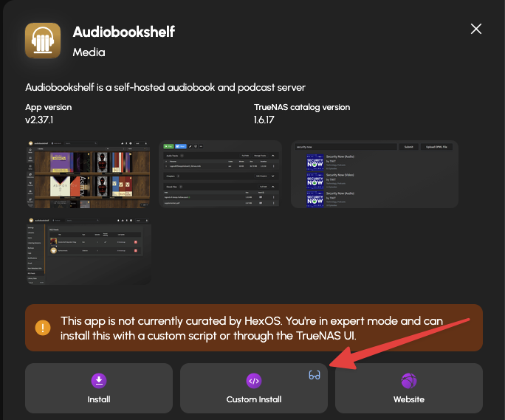Click the 'TrueNAS catalog version' label

(x=302, y=107)
